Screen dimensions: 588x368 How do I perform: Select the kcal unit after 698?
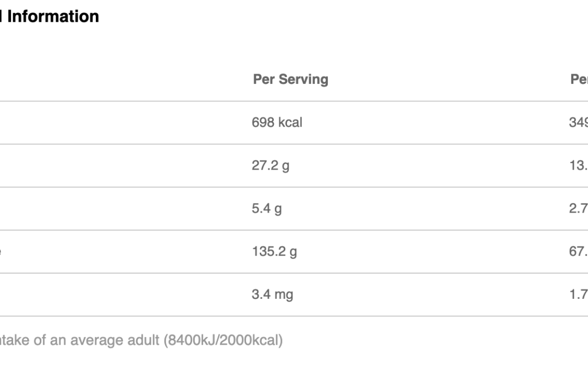pos(290,123)
